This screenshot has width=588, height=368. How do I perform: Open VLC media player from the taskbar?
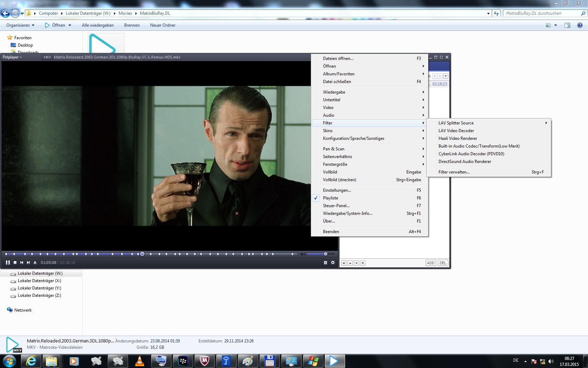click(140, 361)
